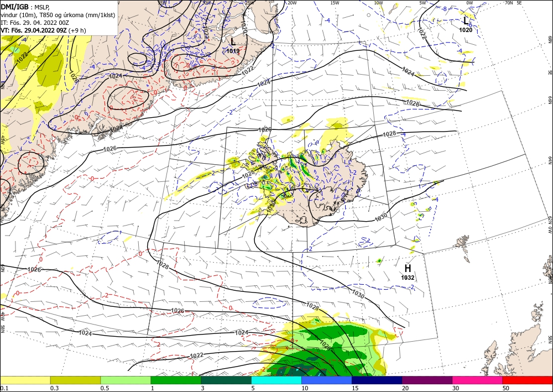553x392 pixels.
Task: Click the purple 20–30 legend swatch
Action: pos(427,380)
